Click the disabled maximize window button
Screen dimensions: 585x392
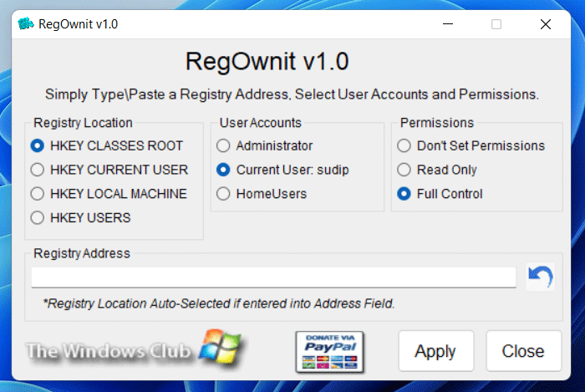point(496,24)
